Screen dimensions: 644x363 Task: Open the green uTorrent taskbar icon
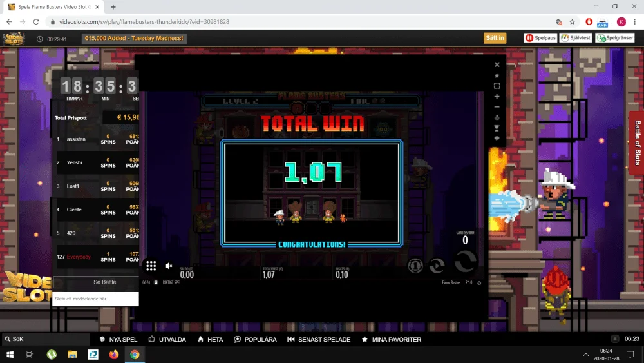52,355
